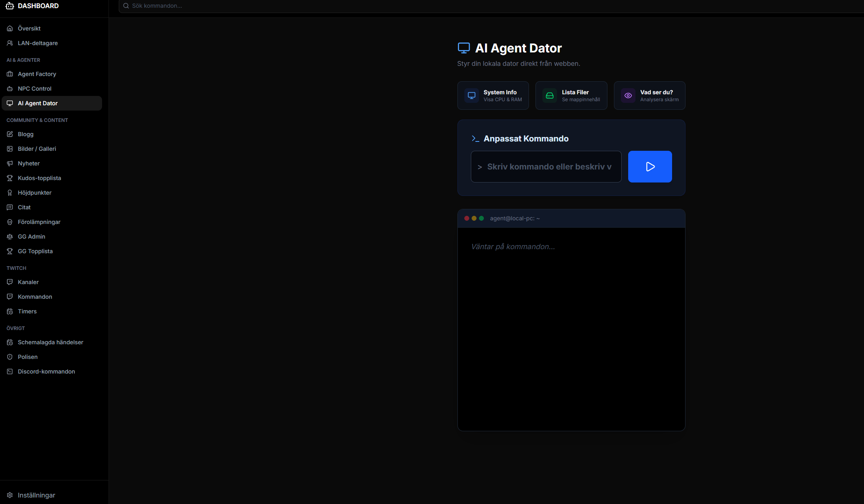Click the Vad ser du? quick action
The width and height of the screenshot is (864, 504).
coord(649,96)
